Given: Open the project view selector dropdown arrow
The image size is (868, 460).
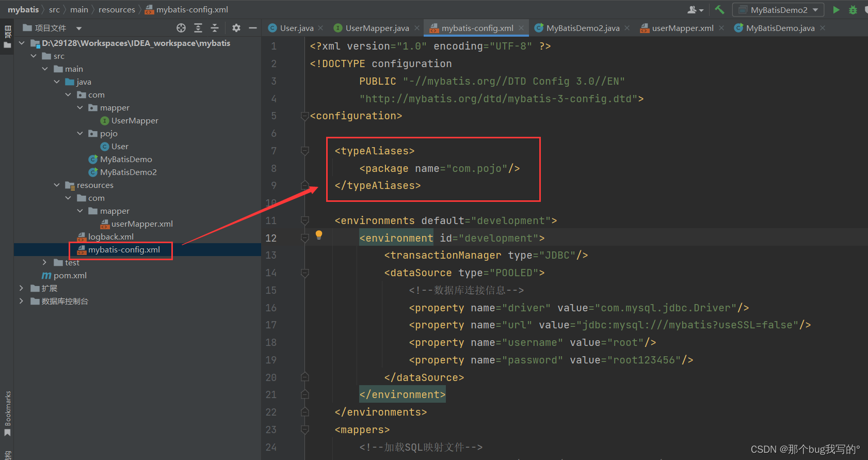Looking at the screenshot, I should (x=79, y=28).
